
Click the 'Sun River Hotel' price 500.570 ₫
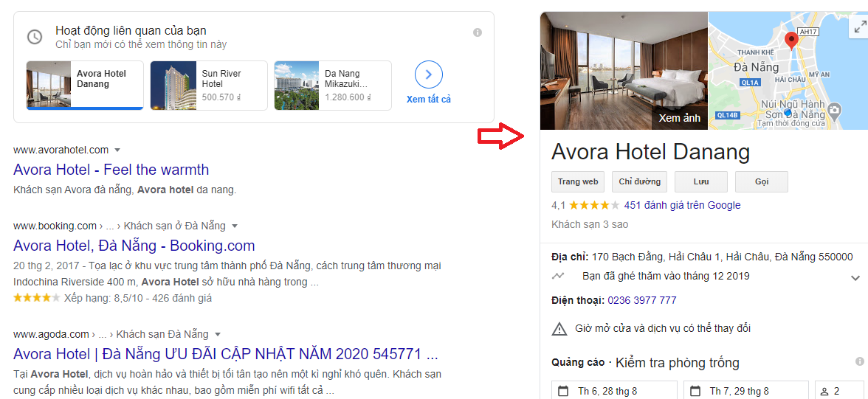pyautogui.click(x=221, y=97)
